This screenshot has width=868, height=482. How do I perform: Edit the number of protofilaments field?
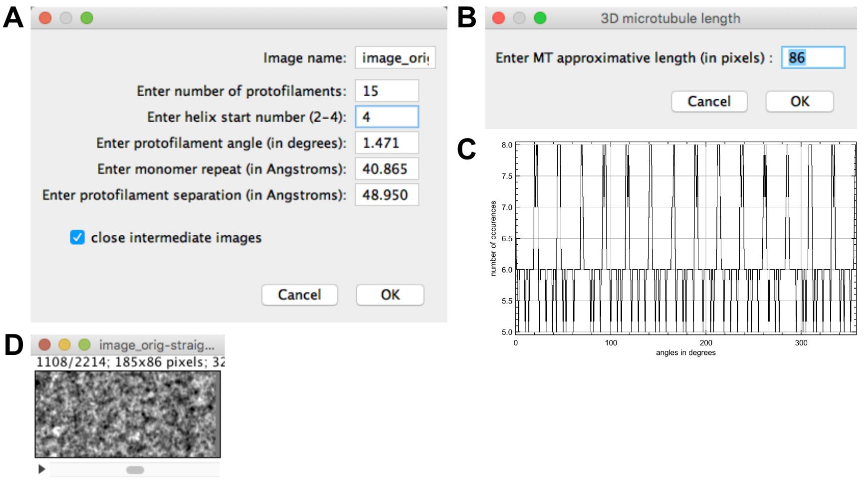(387, 91)
